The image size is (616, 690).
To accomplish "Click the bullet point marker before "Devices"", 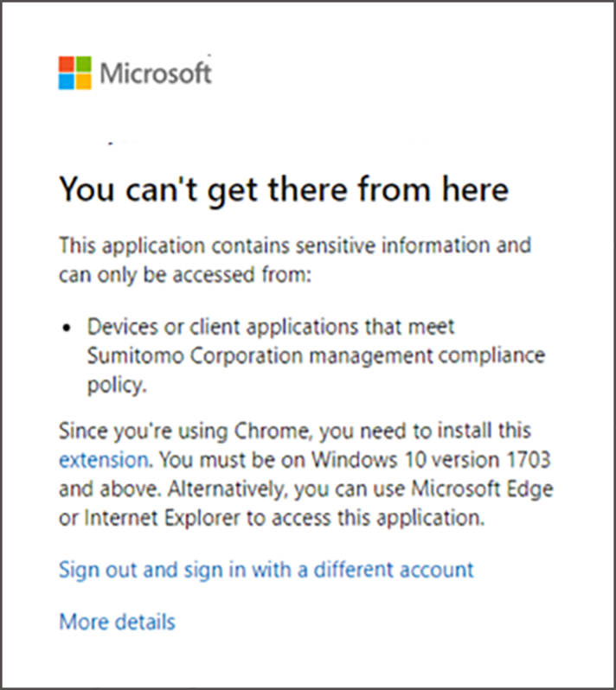I will (68, 329).
